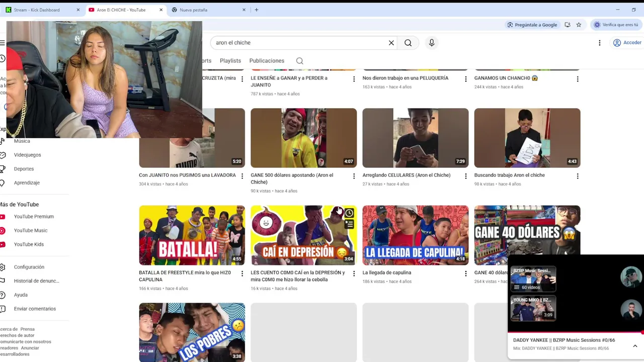This screenshot has width=644, height=362.
Task: Open the Publicaciones tab
Action: coord(267,61)
